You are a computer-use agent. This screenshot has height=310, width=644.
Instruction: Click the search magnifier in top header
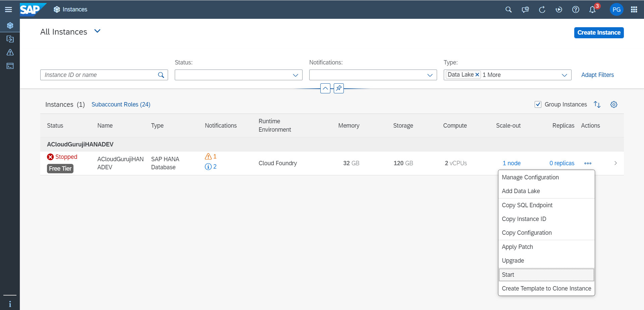(x=508, y=10)
